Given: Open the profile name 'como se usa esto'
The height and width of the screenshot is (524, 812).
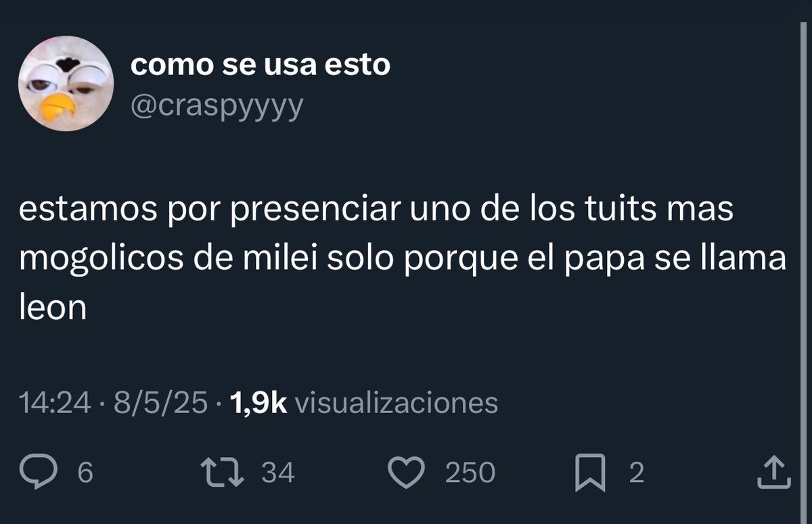Looking at the screenshot, I should click(x=260, y=66).
